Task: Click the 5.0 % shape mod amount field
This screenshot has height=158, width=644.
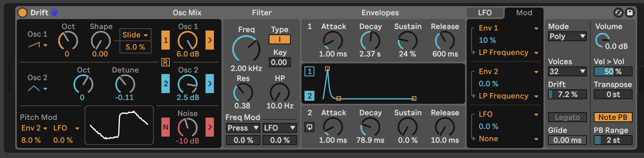Action: pos(135,47)
